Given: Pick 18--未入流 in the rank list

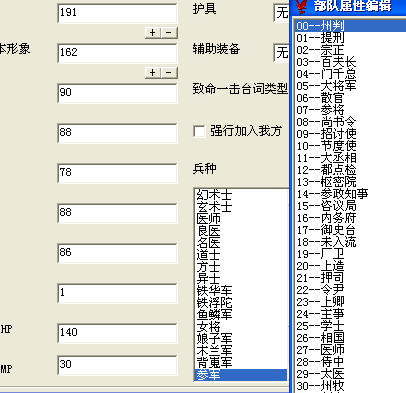Looking at the screenshot, I should point(350,242).
